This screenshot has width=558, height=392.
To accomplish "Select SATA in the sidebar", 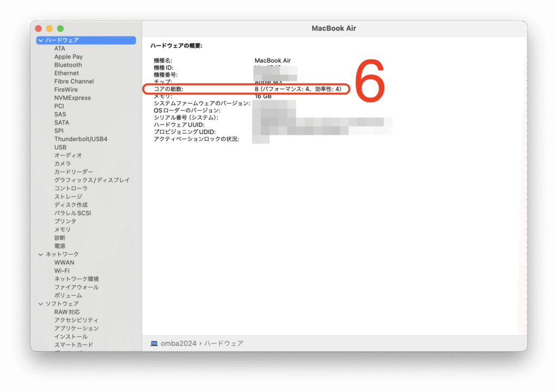I will (x=62, y=123).
